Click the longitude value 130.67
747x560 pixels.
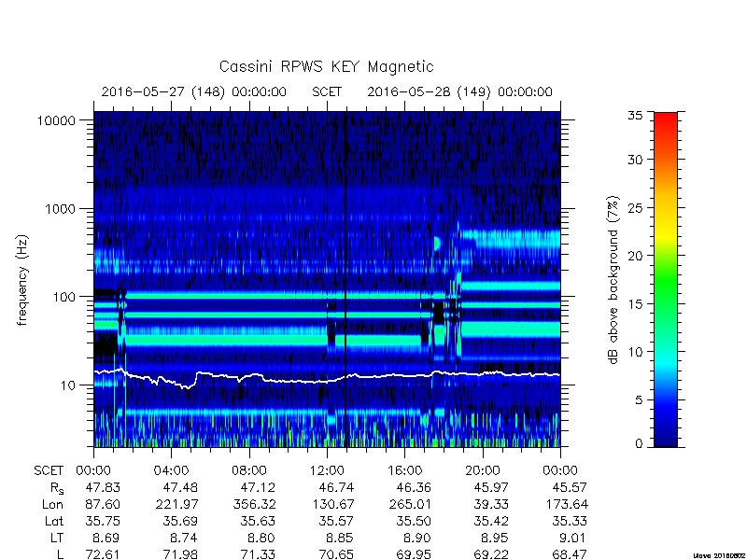(x=332, y=504)
